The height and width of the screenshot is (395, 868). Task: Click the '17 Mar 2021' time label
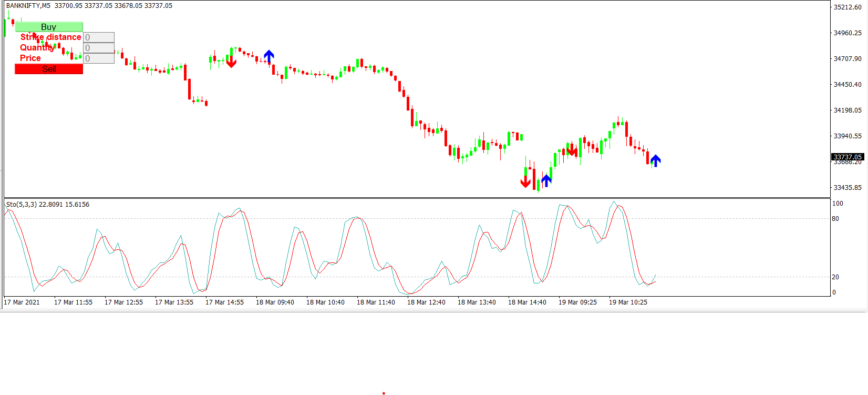pos(22,302)
